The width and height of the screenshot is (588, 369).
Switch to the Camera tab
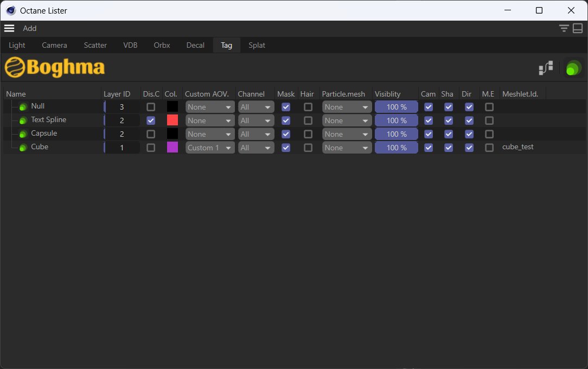pyautogui.click(x=54, y=45)
